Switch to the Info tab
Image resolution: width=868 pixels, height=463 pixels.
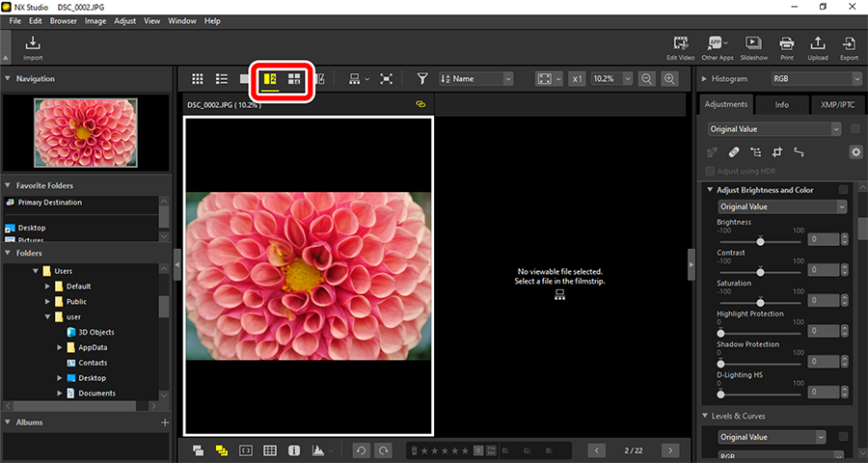(x=781, y=105)
